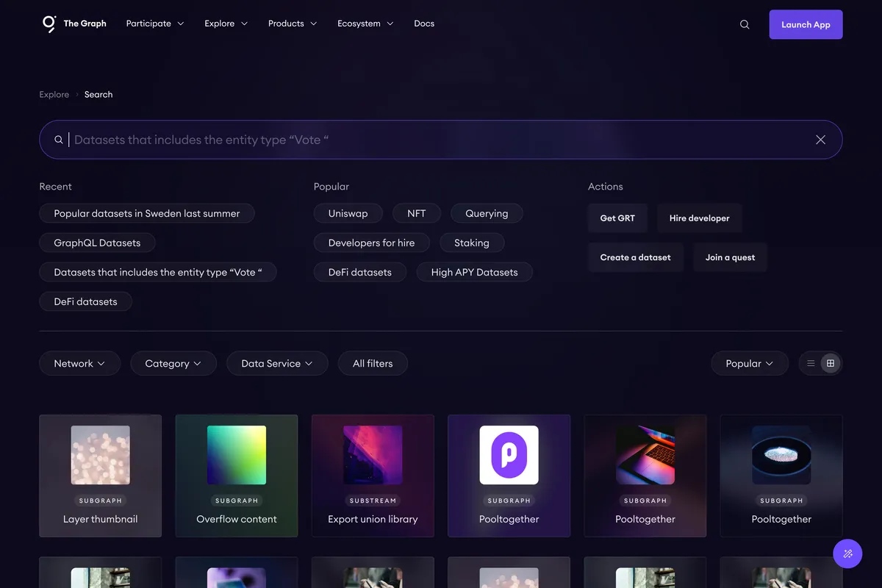Focus the datasets search input field
882x588 pixels.
(440, 140)
